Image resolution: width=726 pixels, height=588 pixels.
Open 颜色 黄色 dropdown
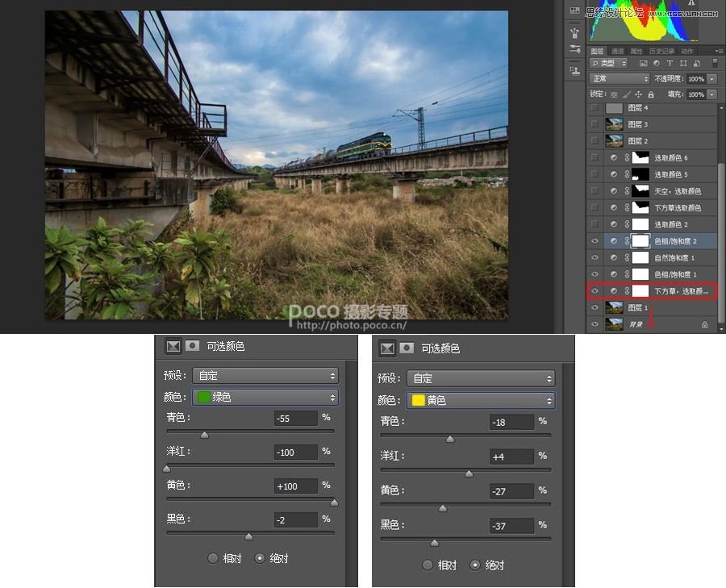[481, 401]
